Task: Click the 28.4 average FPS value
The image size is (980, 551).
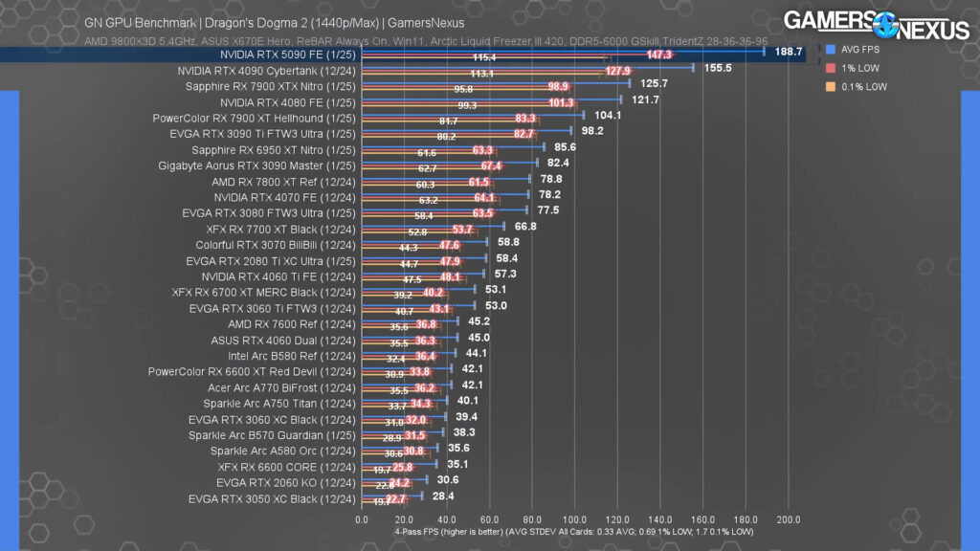Action: [x=443, y=496]
